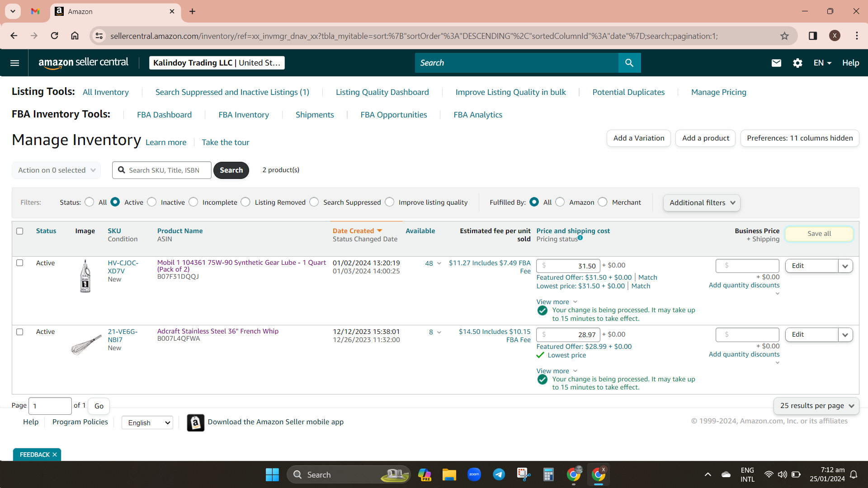
Task: Select the Mobil 1 Gear Lube row checkbox
Action: [x=19, y=263]
